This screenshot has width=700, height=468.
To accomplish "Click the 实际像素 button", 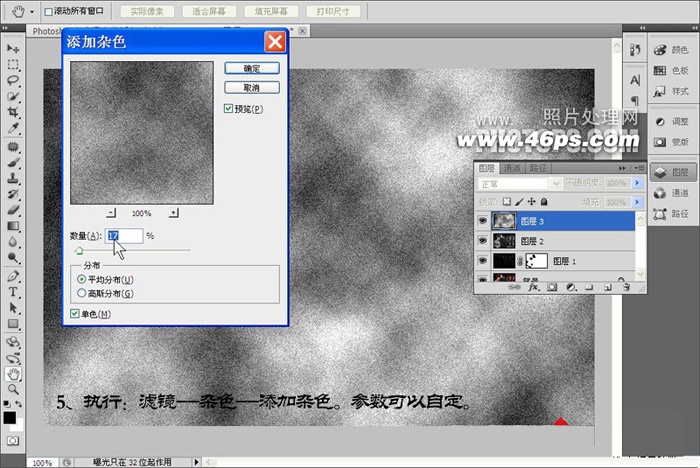I will pyautogui.click(x=147, y=12).
